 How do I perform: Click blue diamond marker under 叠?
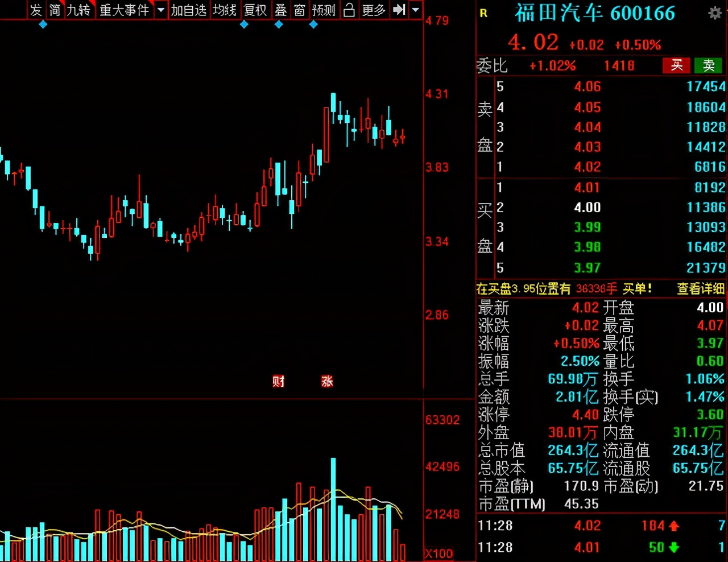pos(279,24)
